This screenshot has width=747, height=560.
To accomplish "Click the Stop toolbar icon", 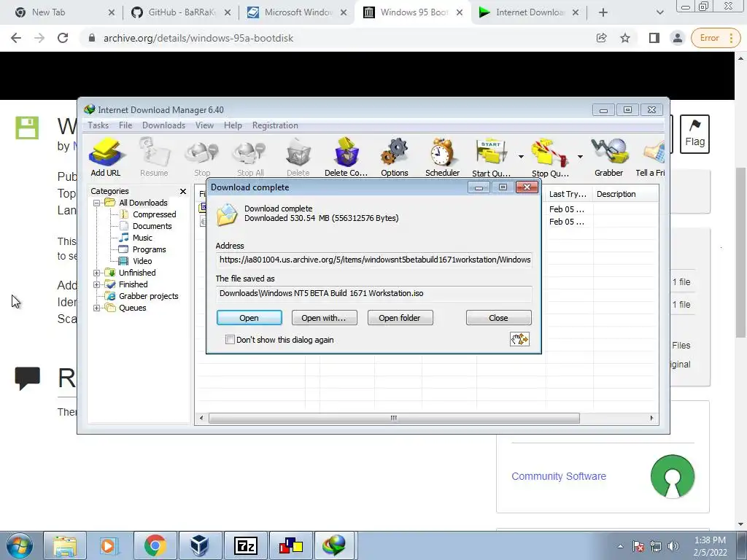I will [202, 157].
